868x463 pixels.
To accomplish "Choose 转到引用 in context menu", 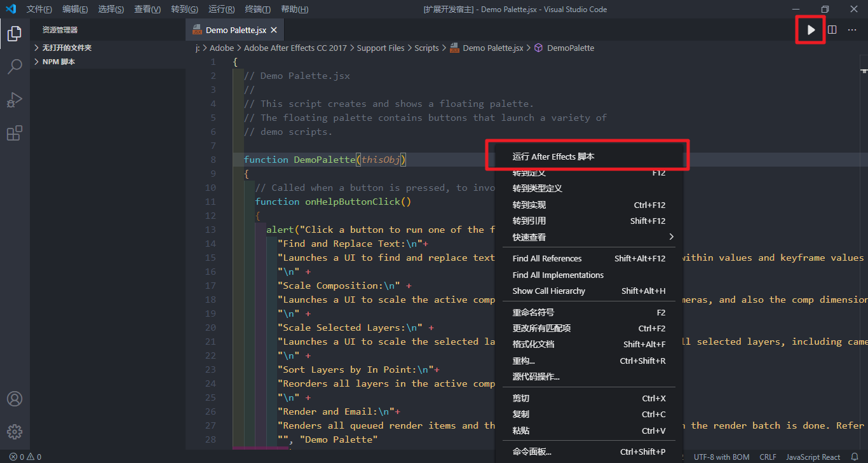I will coord(589,221).
